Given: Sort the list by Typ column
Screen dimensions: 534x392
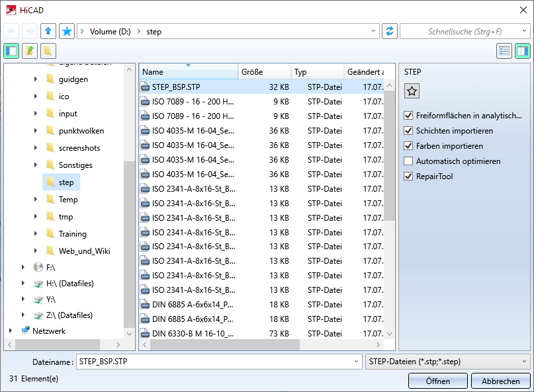Looking at the screenshot, I should pos(317,72).
